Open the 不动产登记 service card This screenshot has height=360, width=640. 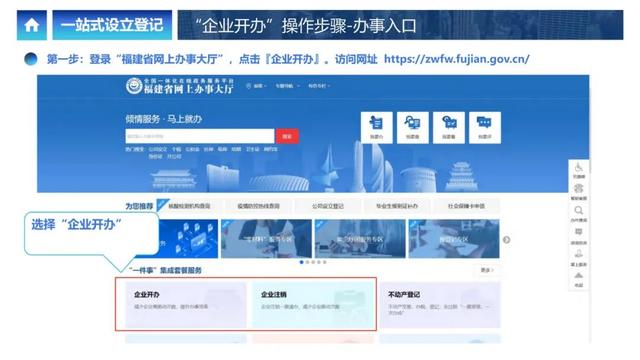click(x=440, y=304)
